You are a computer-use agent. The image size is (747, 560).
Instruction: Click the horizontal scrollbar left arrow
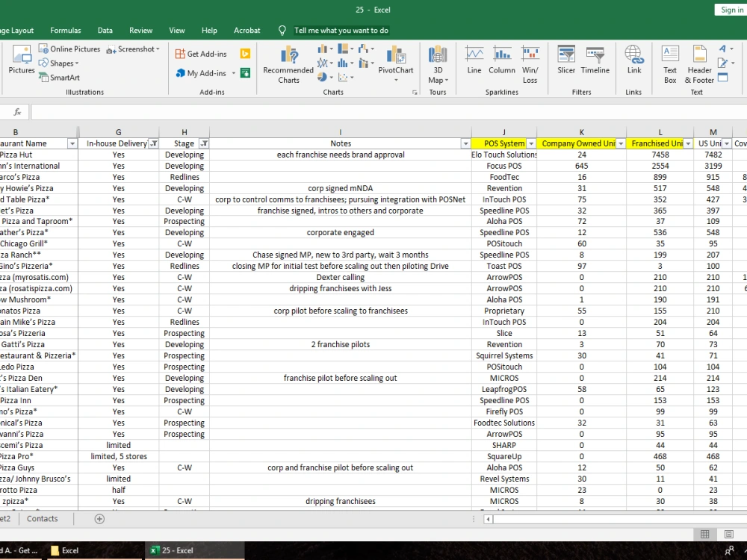pos(489,519)
